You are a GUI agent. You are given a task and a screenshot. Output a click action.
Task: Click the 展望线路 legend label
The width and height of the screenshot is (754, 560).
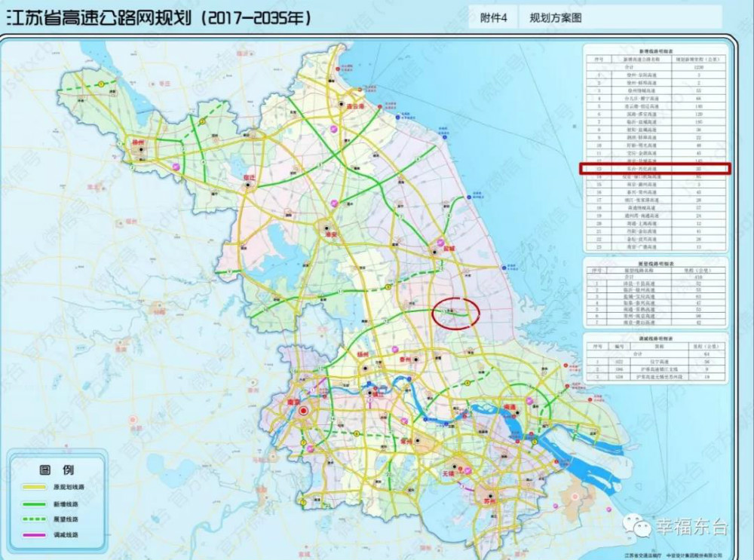[66, 519]
